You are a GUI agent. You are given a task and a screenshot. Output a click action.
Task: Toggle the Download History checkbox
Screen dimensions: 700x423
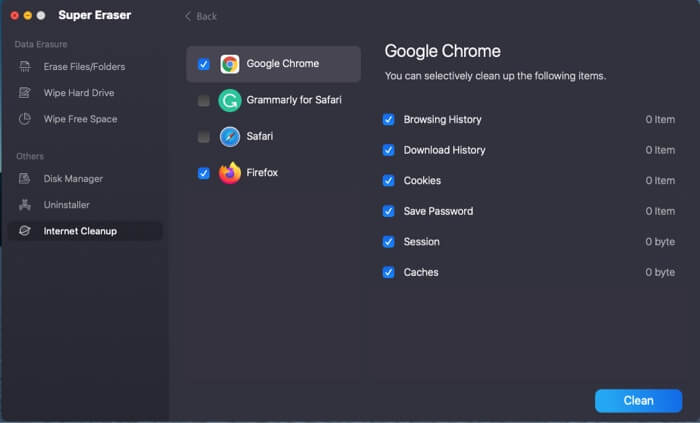(388, 150)
